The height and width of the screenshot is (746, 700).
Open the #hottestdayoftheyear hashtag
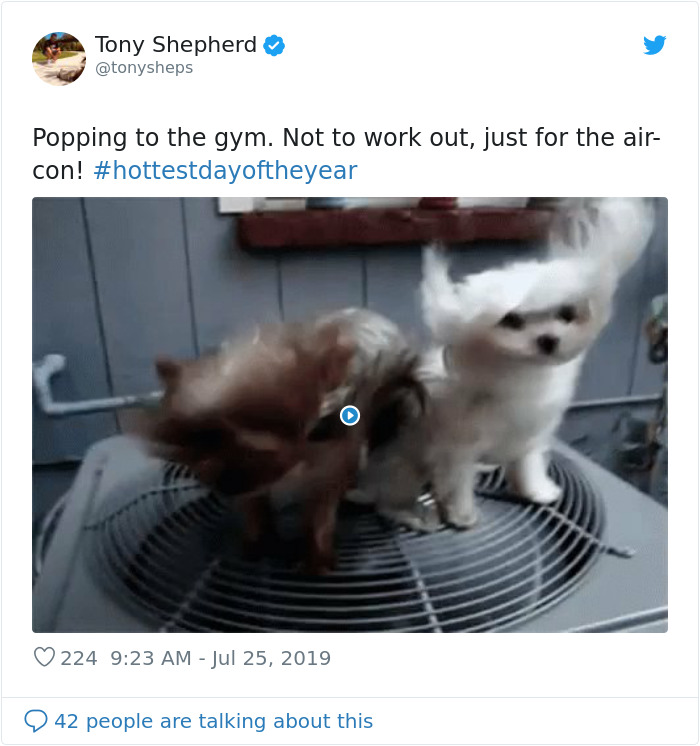225,170
